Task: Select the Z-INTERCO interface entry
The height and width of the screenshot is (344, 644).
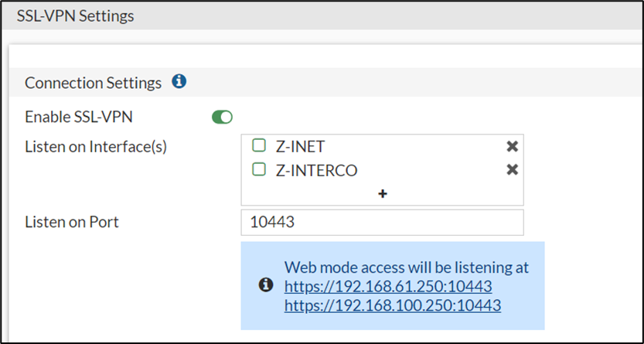Action: click(316, 170)
